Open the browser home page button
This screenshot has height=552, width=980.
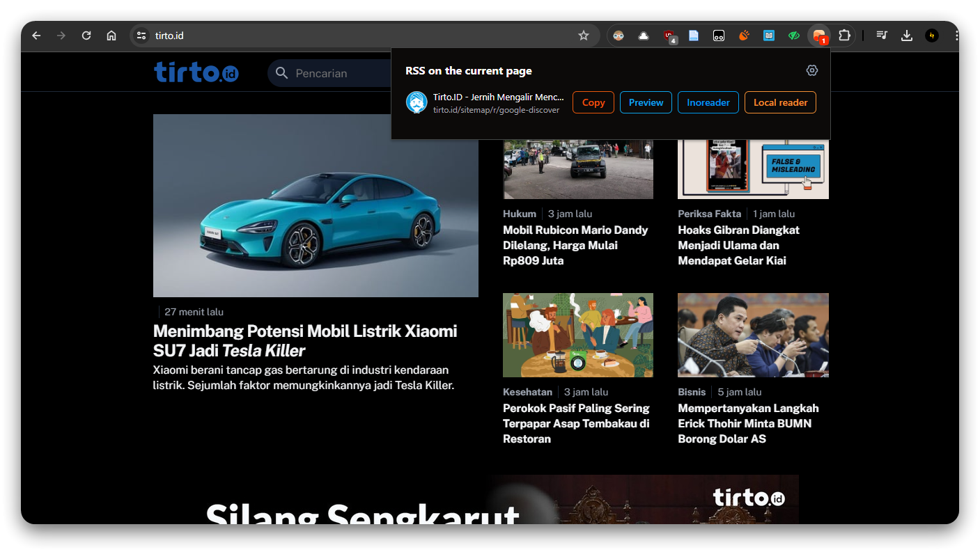coord(111,36)
